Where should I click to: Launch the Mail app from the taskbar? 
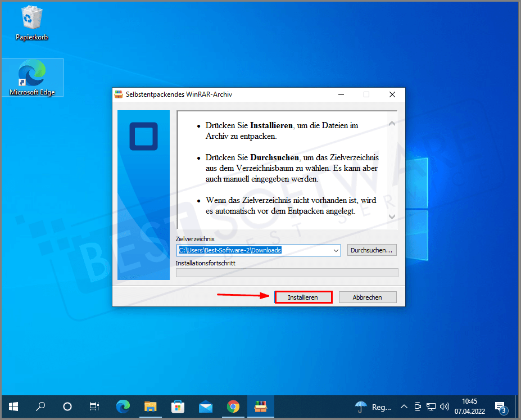[205, 407]
